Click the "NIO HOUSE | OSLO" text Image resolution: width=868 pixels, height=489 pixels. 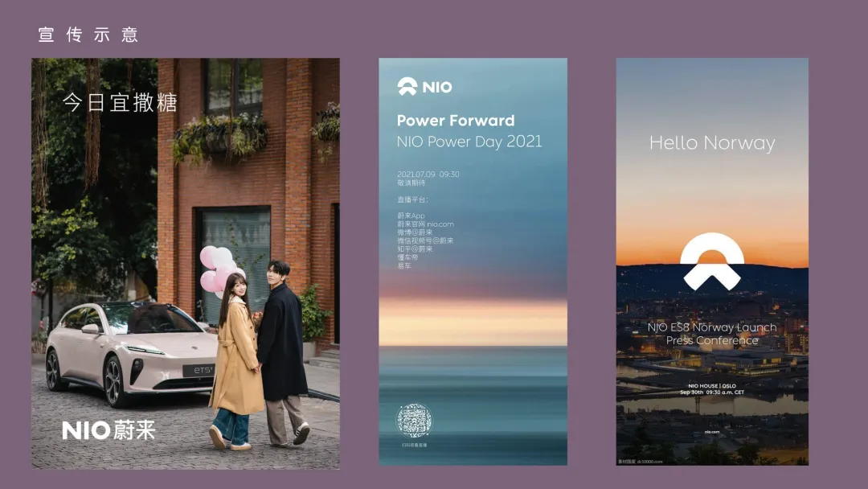712,386
